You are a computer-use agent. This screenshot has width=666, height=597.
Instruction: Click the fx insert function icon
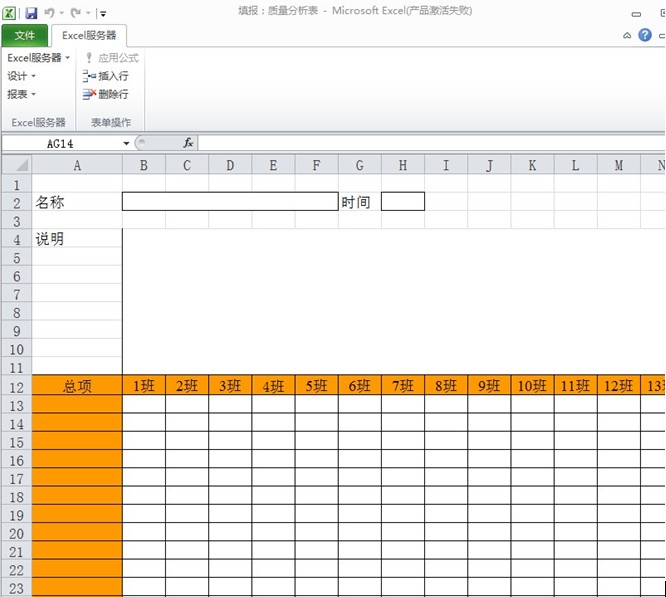tap(188, 143)
